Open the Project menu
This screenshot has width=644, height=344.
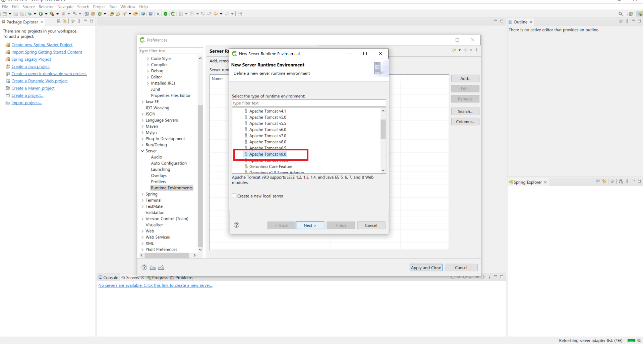coord(99,7)
